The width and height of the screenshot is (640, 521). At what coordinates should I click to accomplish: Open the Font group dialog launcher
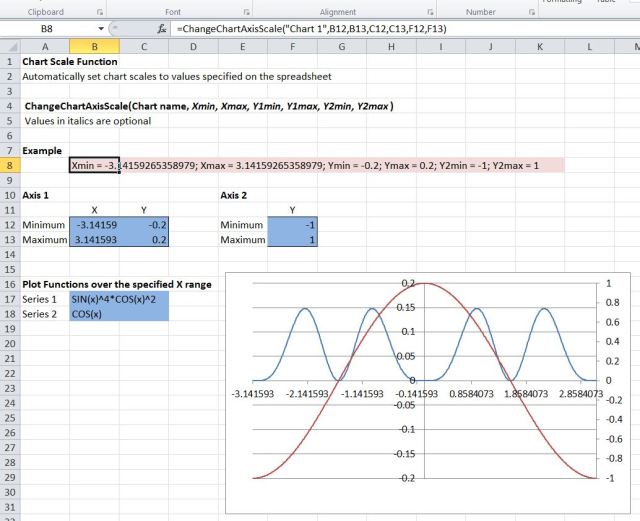(x=244, y=12)
